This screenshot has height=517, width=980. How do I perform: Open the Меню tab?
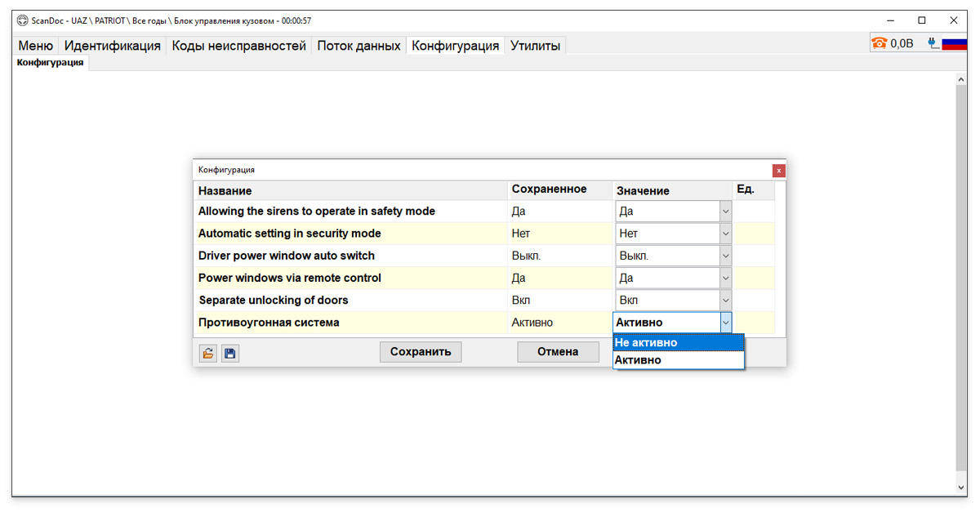click(35, 46)
